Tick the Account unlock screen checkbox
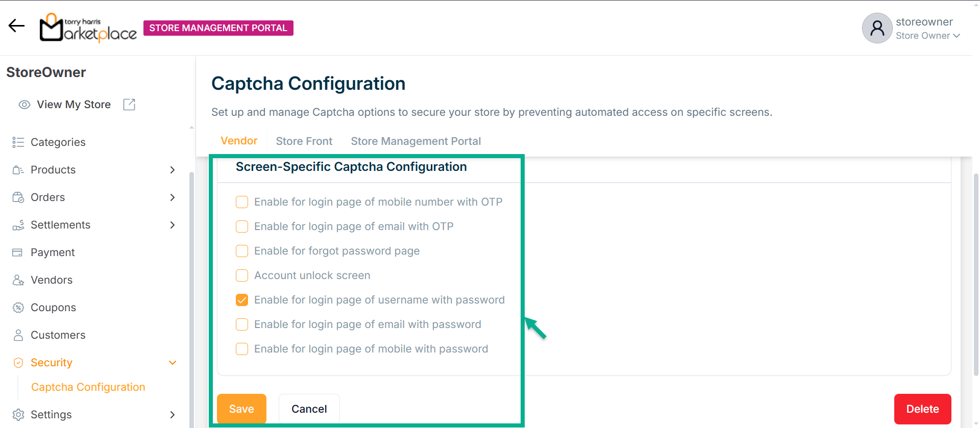The width and height of the screenshot is (980, 428). (x=242, y=275)
